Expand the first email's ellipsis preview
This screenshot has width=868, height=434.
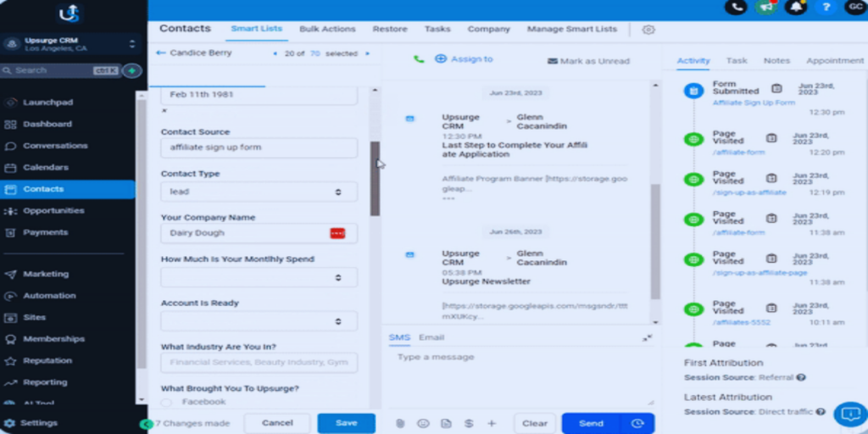tap(448, 198)
